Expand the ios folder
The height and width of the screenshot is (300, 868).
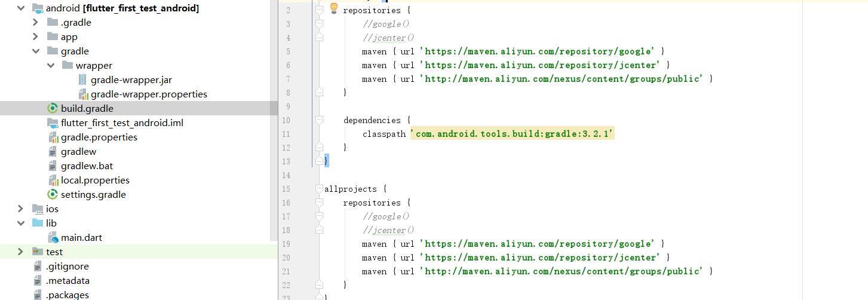[x=21, y=209]
